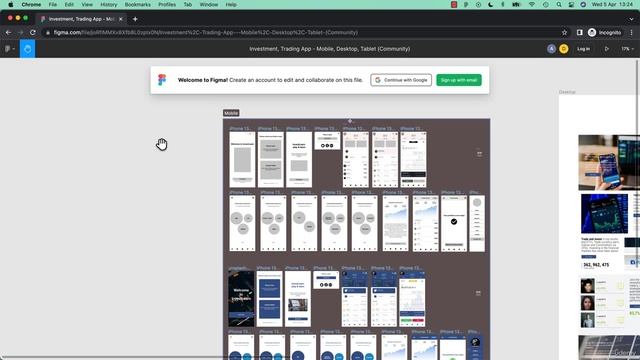The height and width of the screenshot is (360, 640).
Task: Reload the current page
Action: (33, 33)
